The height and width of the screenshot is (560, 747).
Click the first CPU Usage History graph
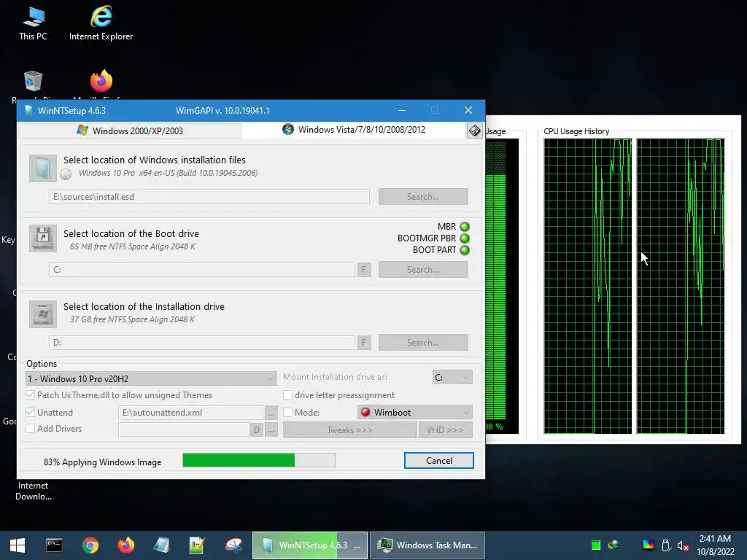point(587,286)
